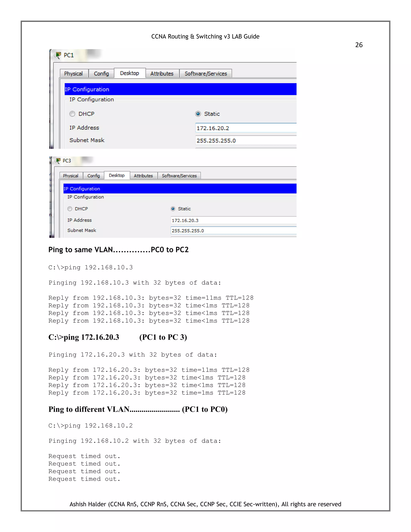Image resolution: width=411 pixels, height=532 pixels.
Task: Click the PC1 window title icon
Action: (58, 55)
